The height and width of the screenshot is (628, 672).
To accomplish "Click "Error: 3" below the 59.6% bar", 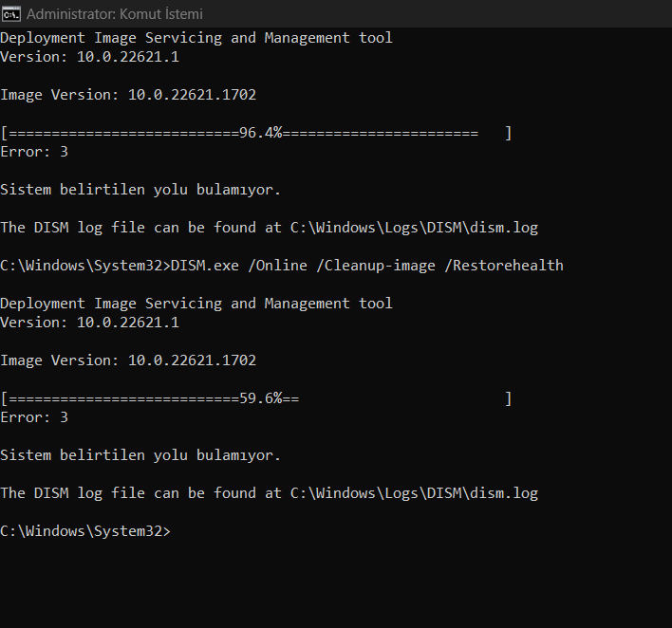I will coord(34,417).
